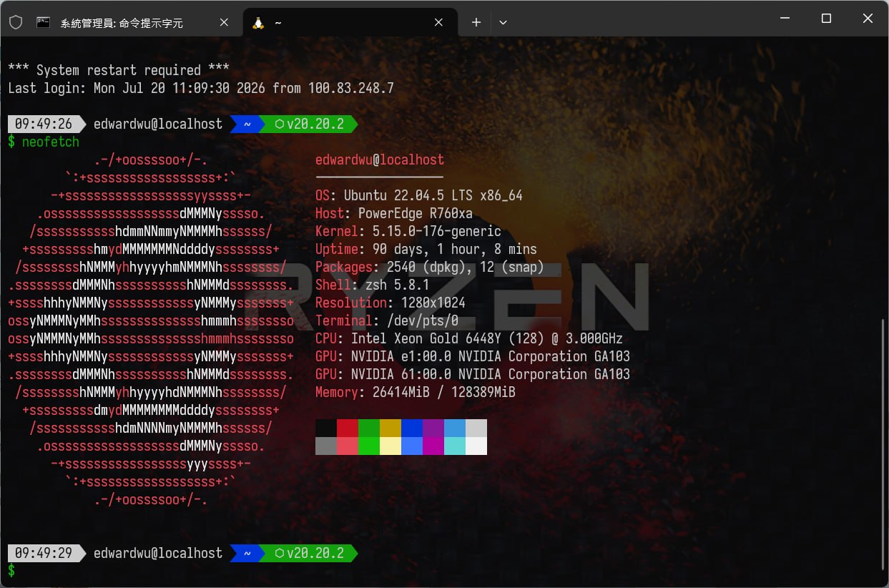Click the Terminal: /dev/pts/0 line
This screenshot has height=588, width=889.
[387, 320]
